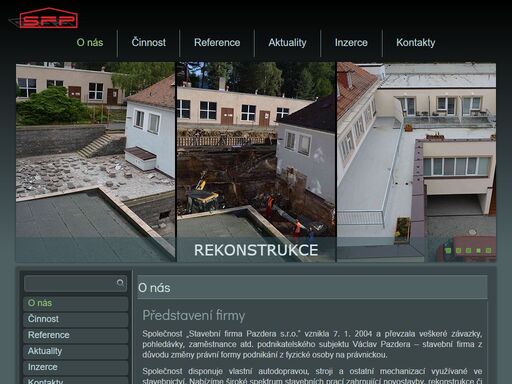Image resolution: width=512 pixels, height=384 pixels.
Task: Select the fifth slideshow indicator square
Action: [x=488, y=250]
